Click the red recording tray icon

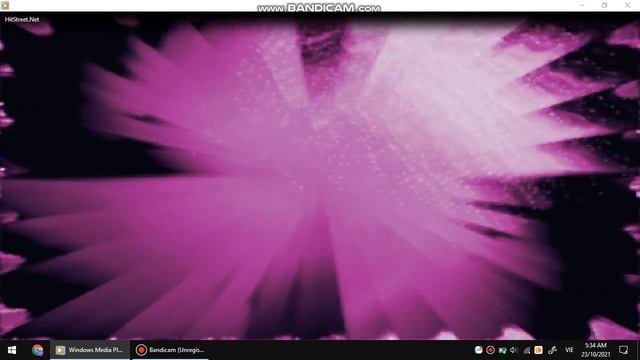click(491, 350)
